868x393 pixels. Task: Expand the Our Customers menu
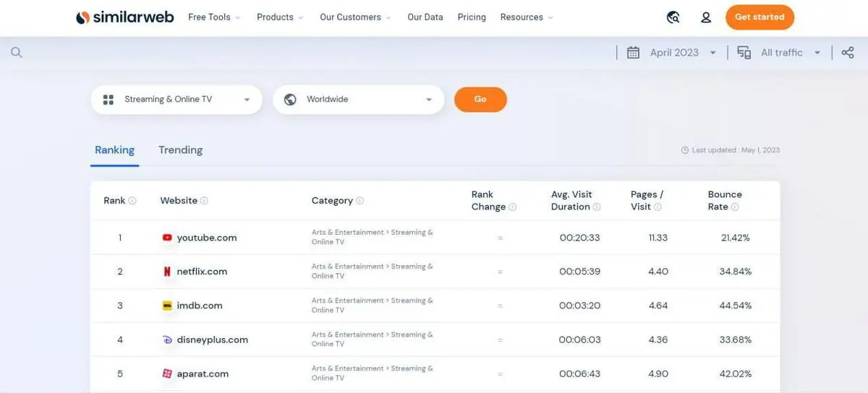coord(355,17)
